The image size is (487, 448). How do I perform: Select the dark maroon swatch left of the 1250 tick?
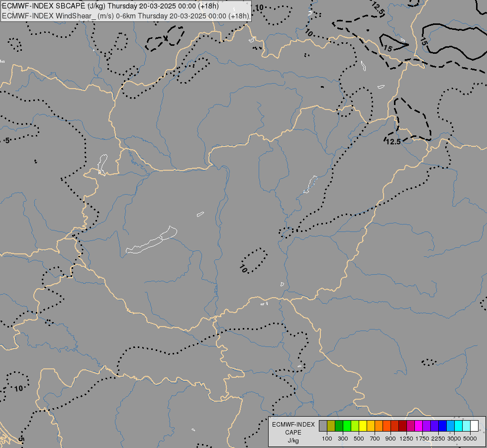[x=403, y=426]
